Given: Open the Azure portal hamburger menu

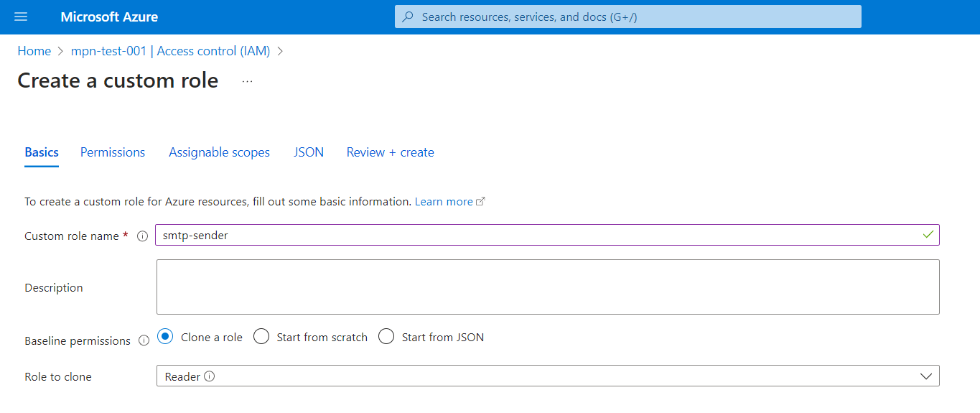Looking at the screenshot, I should tap(21, 17).
